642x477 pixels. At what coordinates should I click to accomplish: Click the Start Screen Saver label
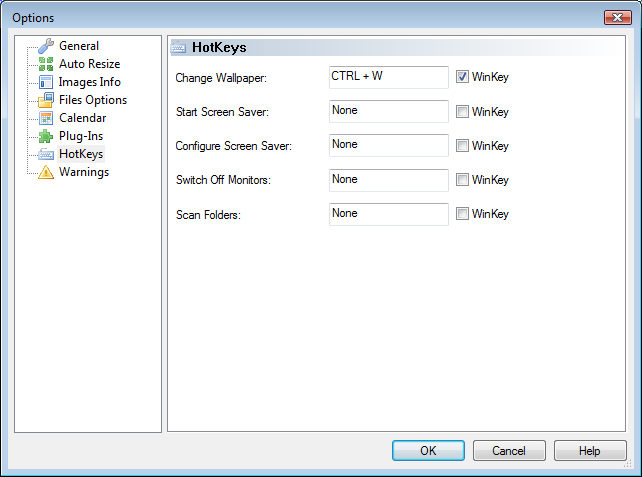[x=222, y=112]
